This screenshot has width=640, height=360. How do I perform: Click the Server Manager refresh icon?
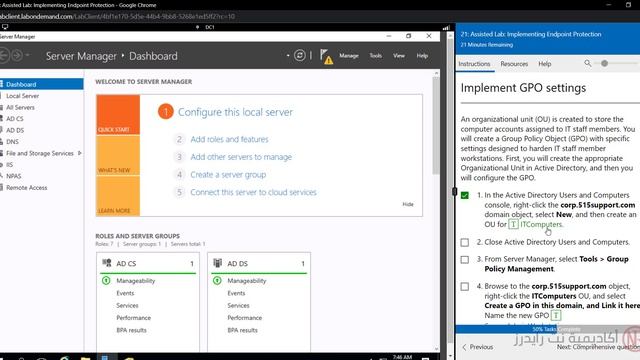(x=300, y=56)
